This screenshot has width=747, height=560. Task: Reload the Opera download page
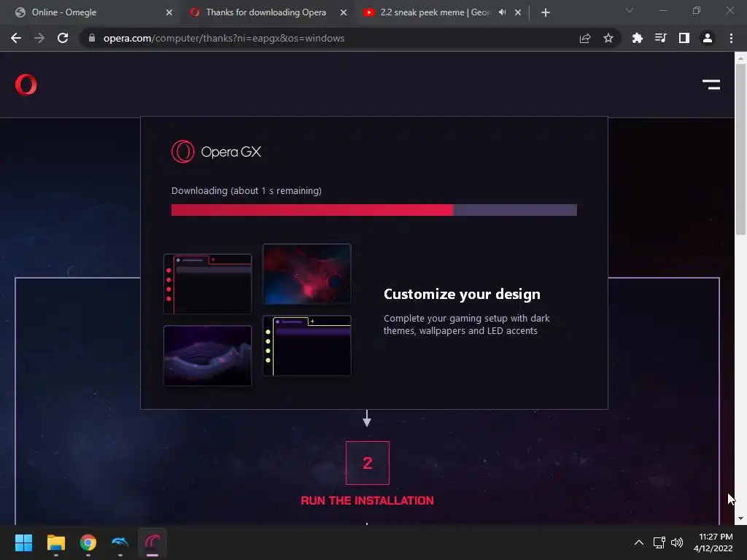tap(63, 38)
